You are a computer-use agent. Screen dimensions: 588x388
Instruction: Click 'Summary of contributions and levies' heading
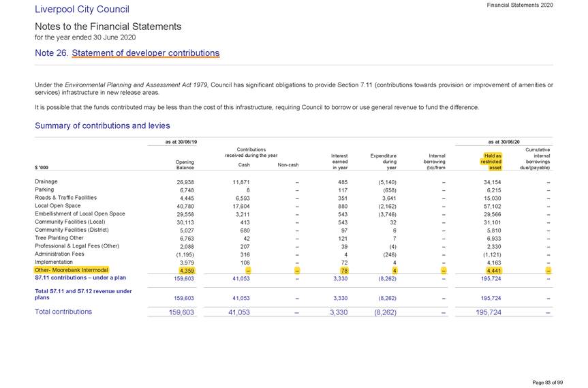click(102, 125)
